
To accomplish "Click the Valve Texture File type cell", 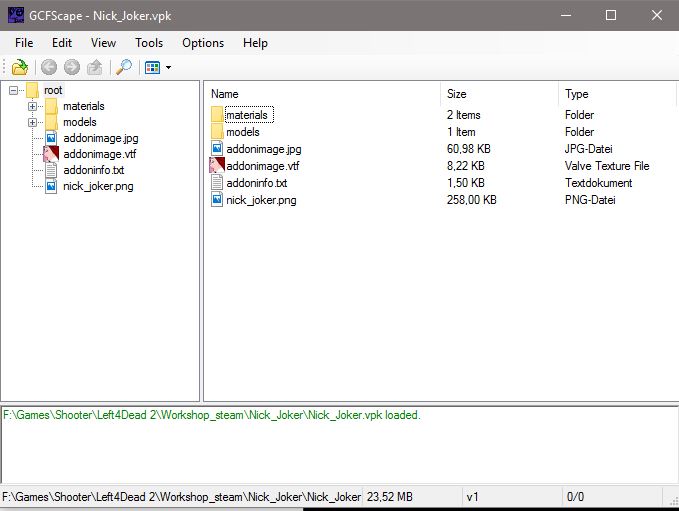I will tap(607, 166).
